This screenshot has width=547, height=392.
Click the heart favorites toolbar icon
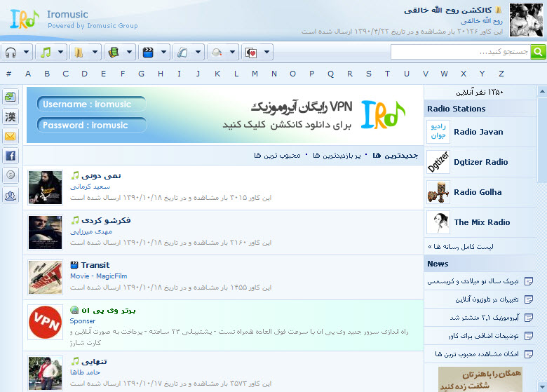pos(251,53)
